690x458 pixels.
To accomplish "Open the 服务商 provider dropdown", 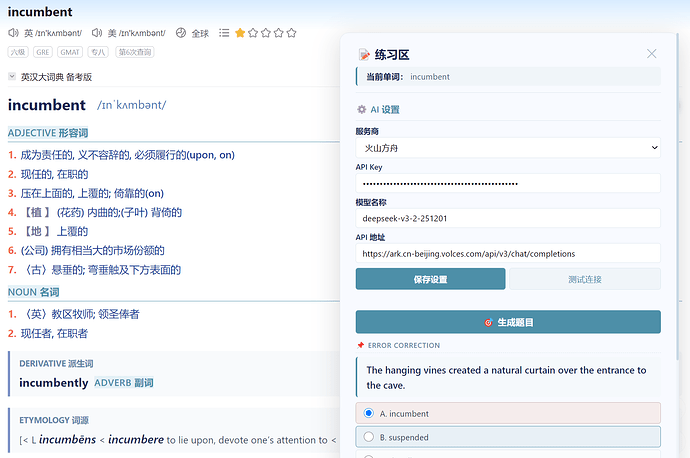I will 508,148.
